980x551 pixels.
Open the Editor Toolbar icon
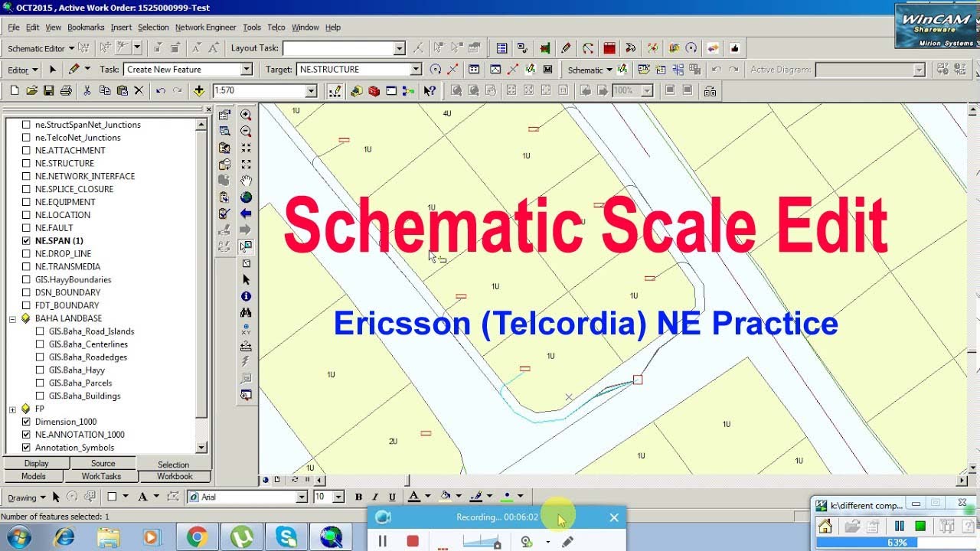pyautogui.click(x=335, y=90)
